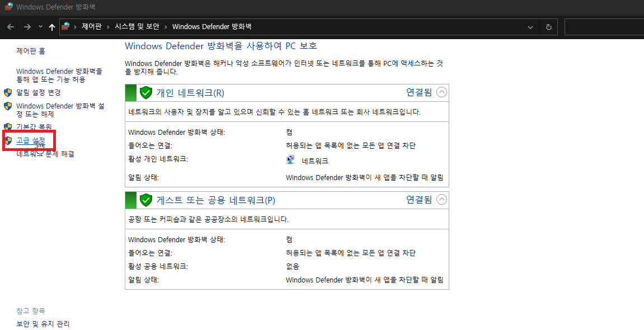The image size is (644, 330).
Task: Open 고급 설정 link
Action: pos(31,141)
